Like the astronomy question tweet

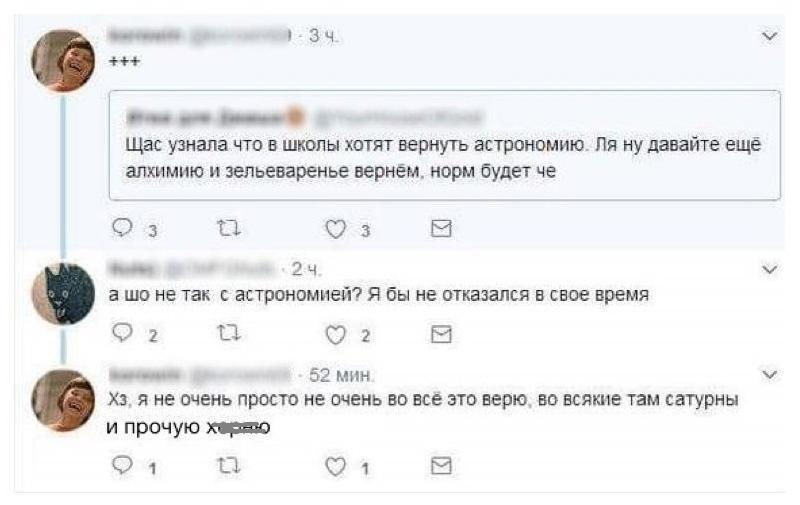click(x=337, y=335)
